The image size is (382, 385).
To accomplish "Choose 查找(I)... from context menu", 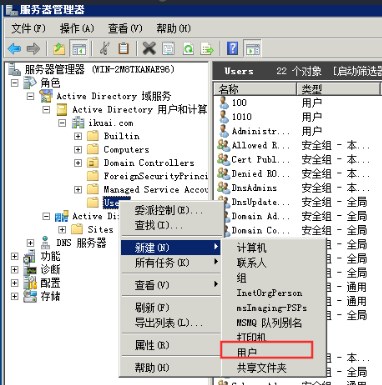I will click(171, 226).
